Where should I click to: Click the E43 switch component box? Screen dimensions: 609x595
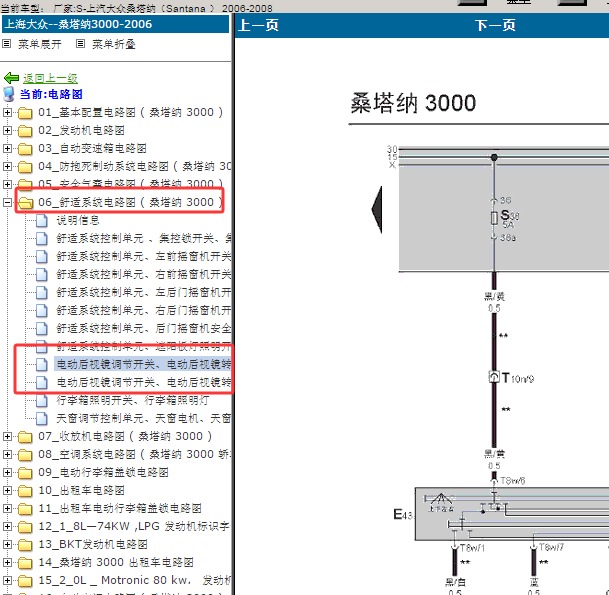(x=512, y=514)
